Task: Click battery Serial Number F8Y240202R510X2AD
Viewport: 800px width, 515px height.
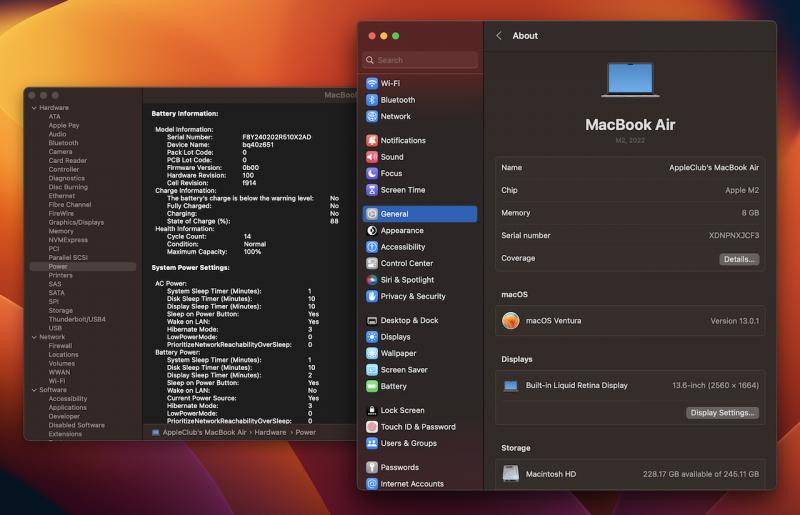Action: click(277, 137)
